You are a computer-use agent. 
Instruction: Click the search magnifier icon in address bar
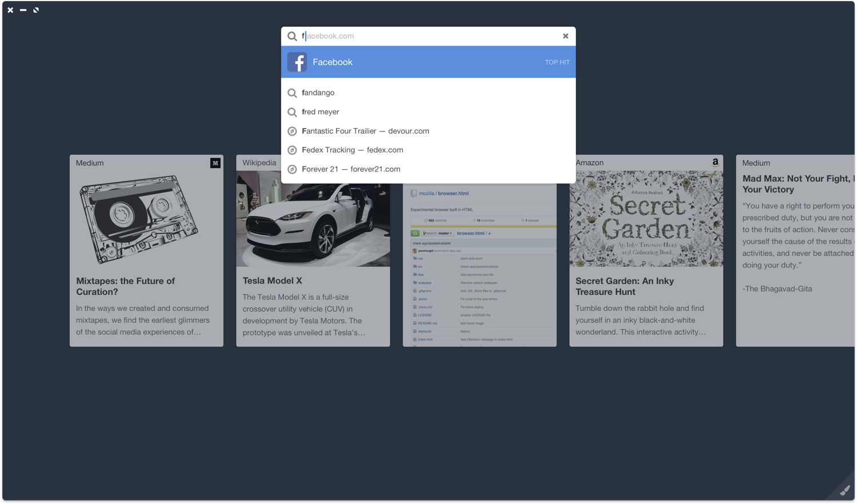coord(292,36)
